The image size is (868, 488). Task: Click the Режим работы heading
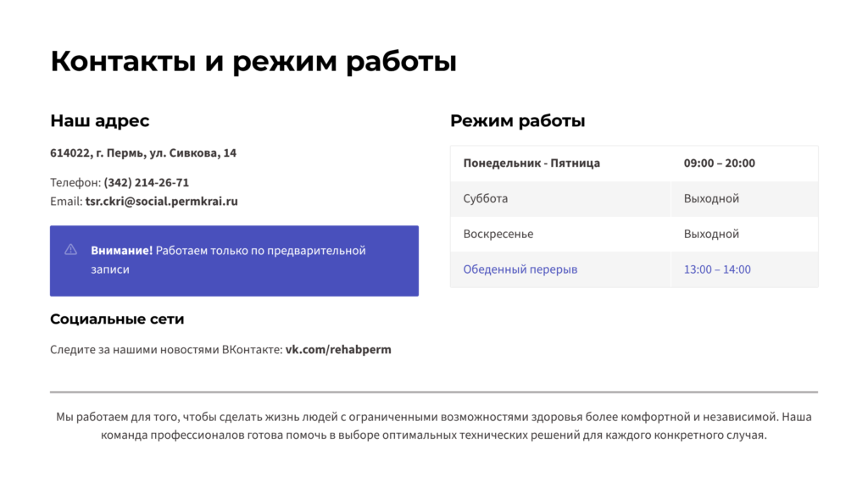tap(518, 121)
